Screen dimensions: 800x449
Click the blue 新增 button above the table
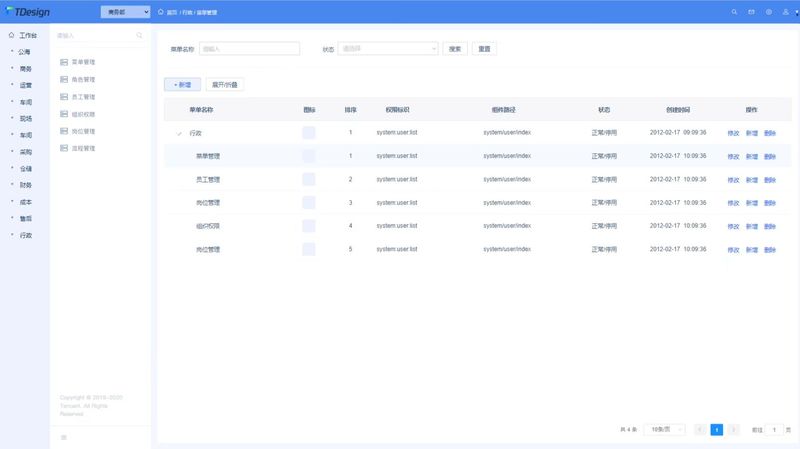click(182, 85)
